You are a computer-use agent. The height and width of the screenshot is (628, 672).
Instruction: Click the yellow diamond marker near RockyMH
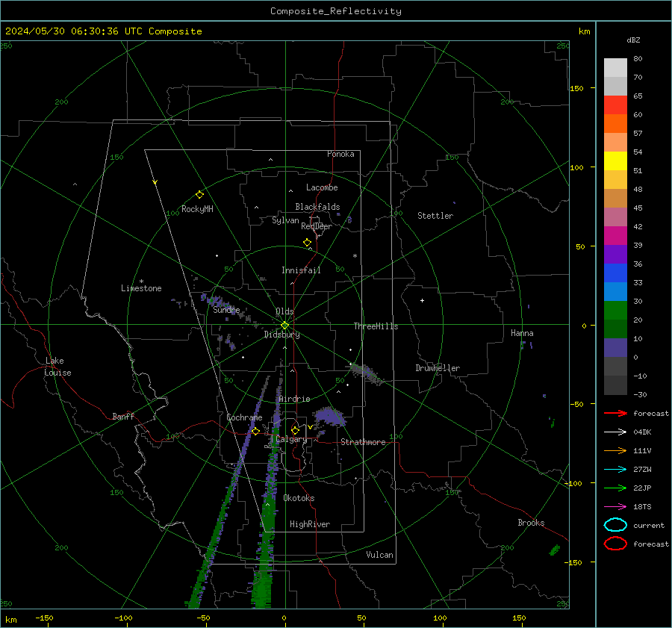coord(199,195)
